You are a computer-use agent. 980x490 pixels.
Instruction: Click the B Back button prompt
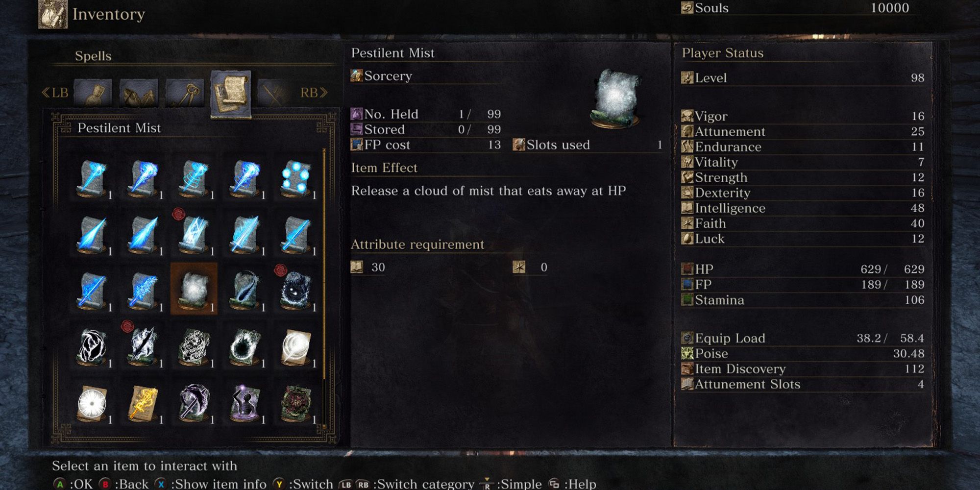124,484
